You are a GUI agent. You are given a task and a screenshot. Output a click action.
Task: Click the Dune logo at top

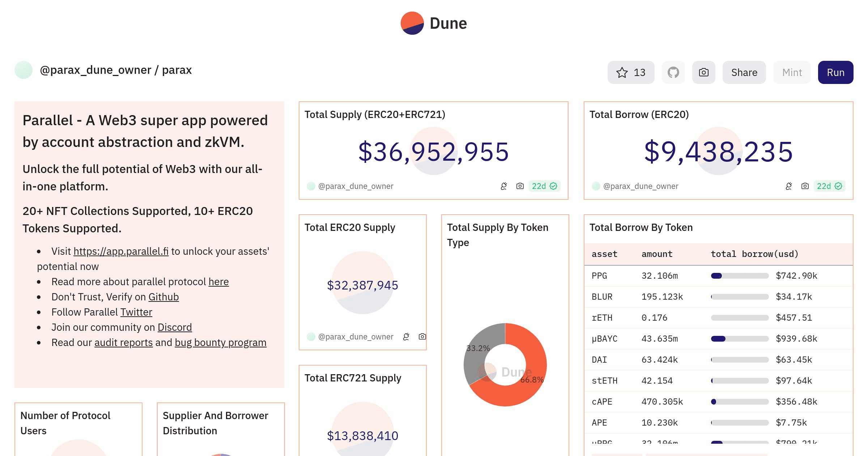434,23
